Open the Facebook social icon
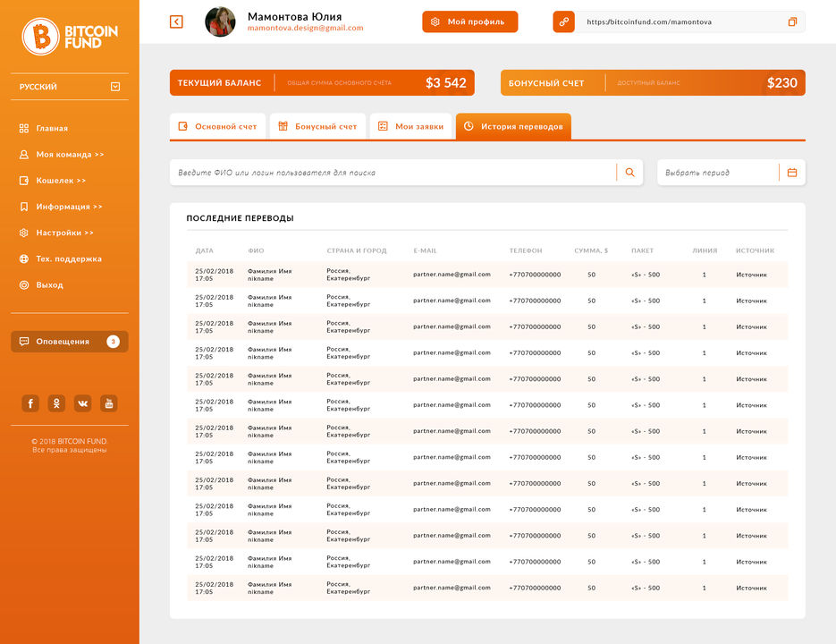The width and height of the screenshot is (836, 644). pos(30,403)
